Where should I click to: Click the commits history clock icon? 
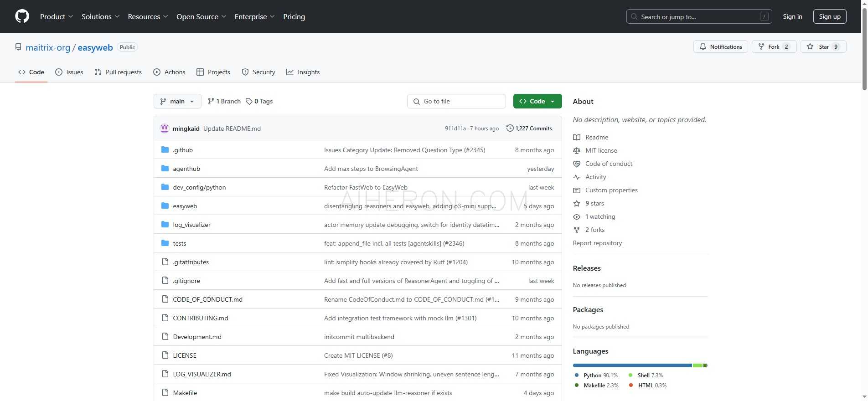(510, 128)
